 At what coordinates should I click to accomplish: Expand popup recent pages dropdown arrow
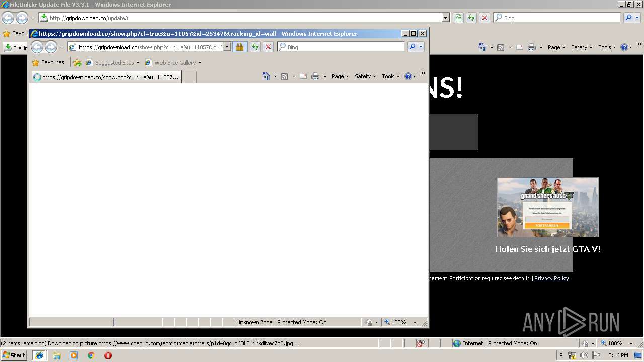pyautogui.click(x=62, y=47)
